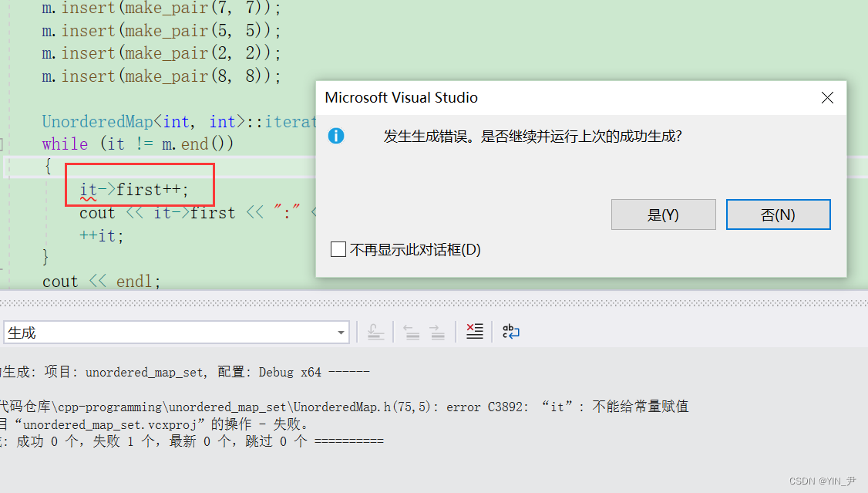
Task: Click the blue info icon in dialog
Action: coord(336,136)
